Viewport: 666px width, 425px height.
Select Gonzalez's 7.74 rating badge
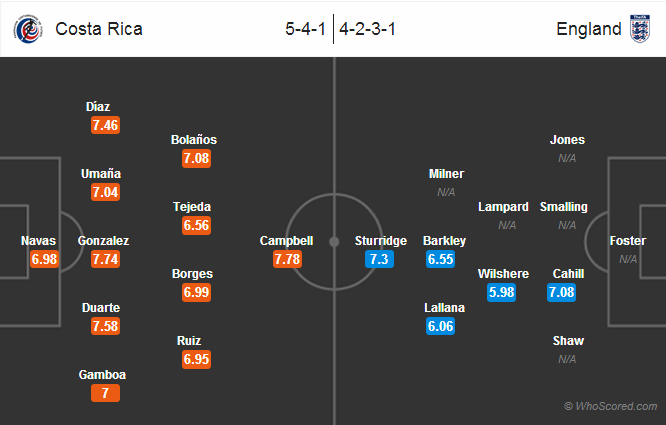[105, 259]
